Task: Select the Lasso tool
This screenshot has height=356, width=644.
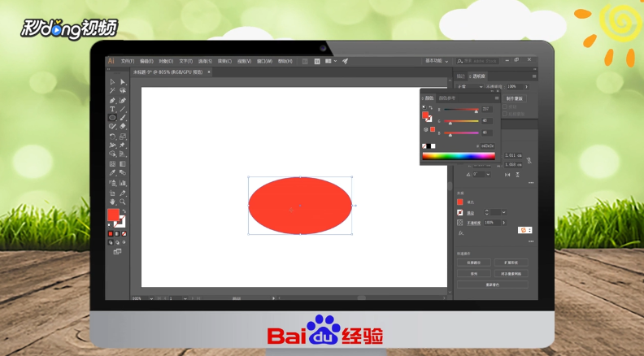Action: (123, 91)
